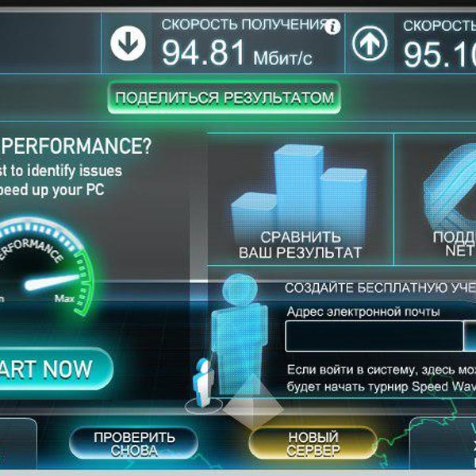Click the upload arrow circle icon
The width and height of the screenshot is (476, 476).
point(370,43)
